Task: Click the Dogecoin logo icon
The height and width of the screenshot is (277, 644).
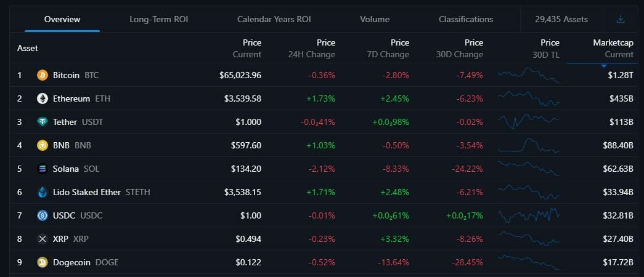Action: pyautogui.click(x=43, y=262)
